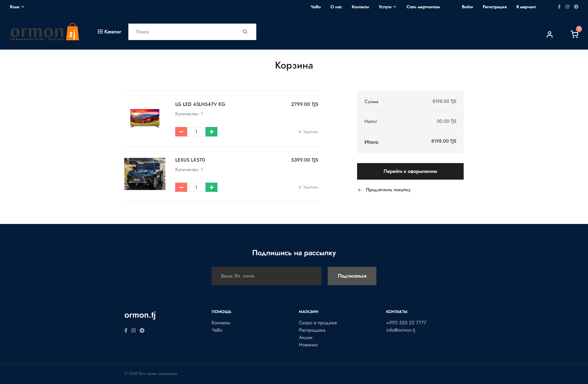Screen dimensions: 588x384
Task: Click the user account profile icon
Action: pos(549,35)
